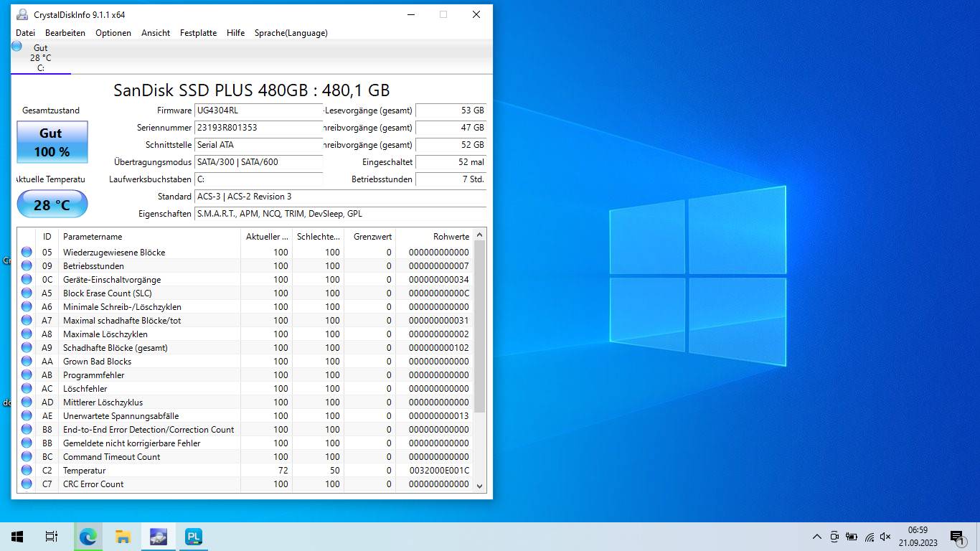Viewport: 980px width, 551px height.
Task: Click the Firmware field UG4304RL
Action: (258, 110)
